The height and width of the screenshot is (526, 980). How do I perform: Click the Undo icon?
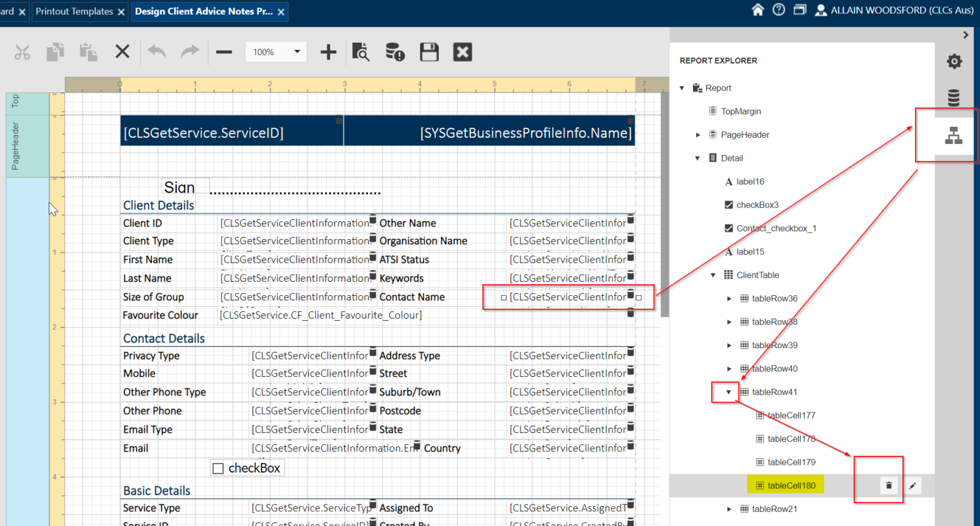(x=156, y=52)
